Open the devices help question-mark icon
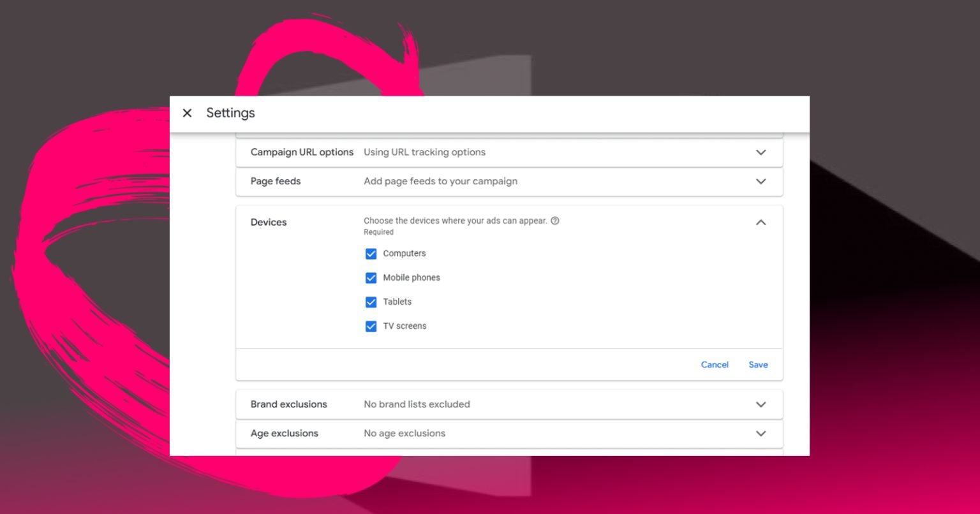Image resolution: width=980 pixels, height=514 pixels. [x=555, y=221]
